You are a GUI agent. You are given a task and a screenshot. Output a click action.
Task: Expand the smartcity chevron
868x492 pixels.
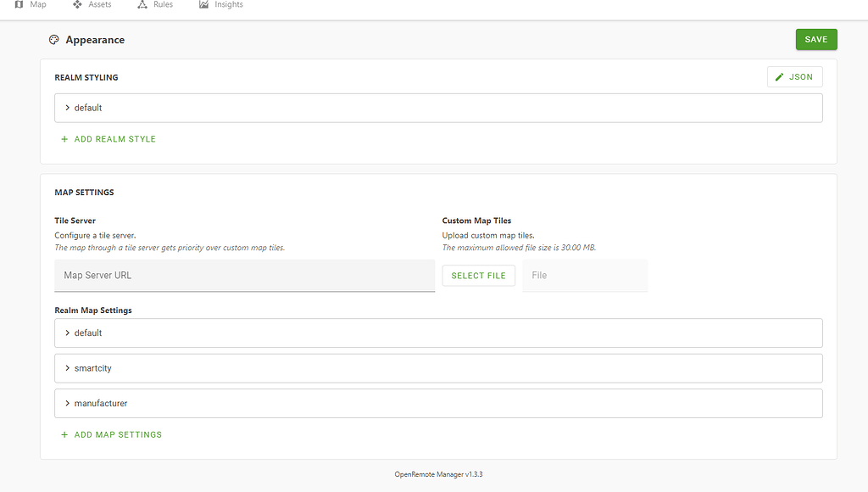(x=68, y=368)
